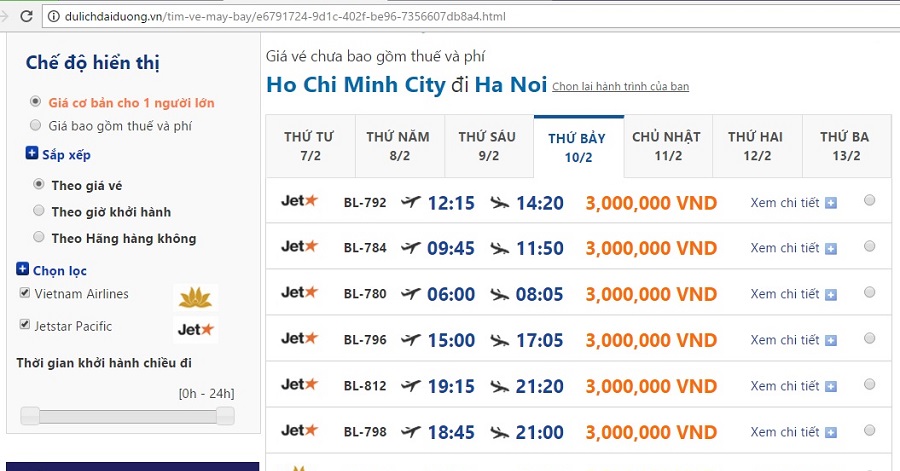Select flight BL-792 radio button
900x471 pixels.
(x=870, y=200)
